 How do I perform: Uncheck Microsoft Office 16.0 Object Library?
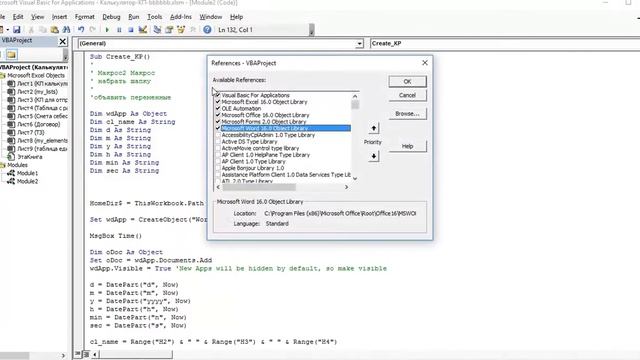pos(218,115)
